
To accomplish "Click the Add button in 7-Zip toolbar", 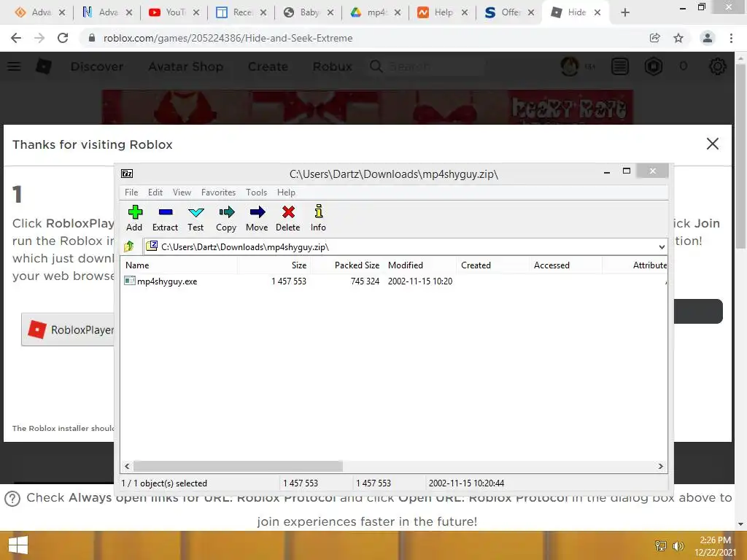I will pyautogui.click(x=134, y=218).
